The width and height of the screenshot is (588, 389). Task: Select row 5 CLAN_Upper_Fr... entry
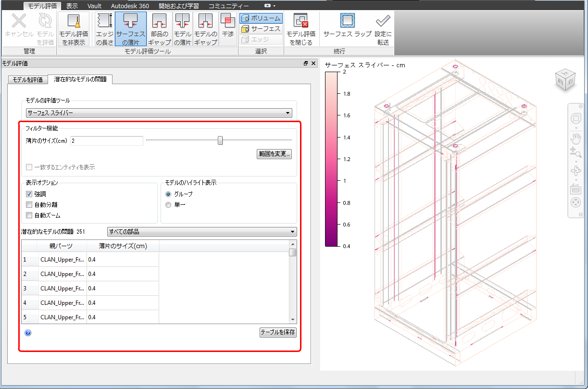click(x=62, y=317)
